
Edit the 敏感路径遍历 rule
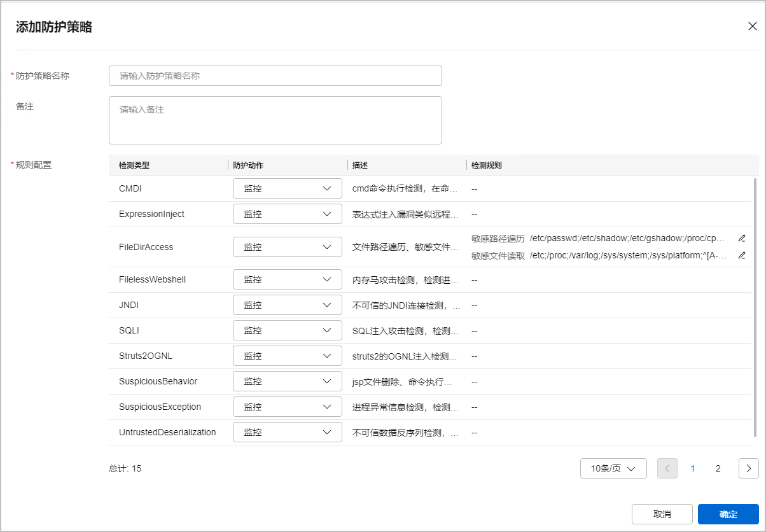(x=741, y=239)
